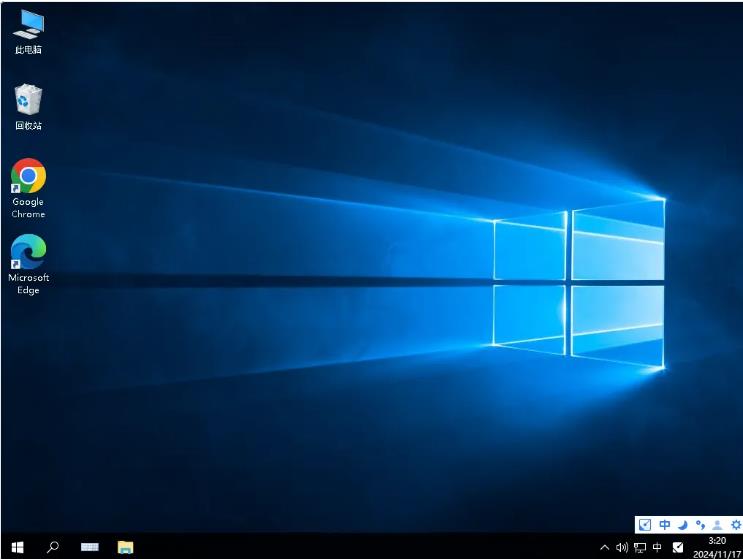Select the 此电脑 desktop icon
This screenshot has height=559, width=743.
(x=28, y=32)
